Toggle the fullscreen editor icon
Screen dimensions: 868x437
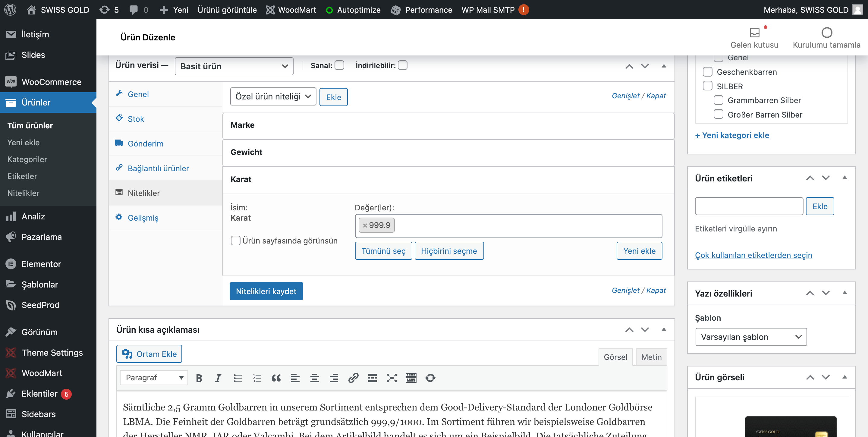coord(392,378)
